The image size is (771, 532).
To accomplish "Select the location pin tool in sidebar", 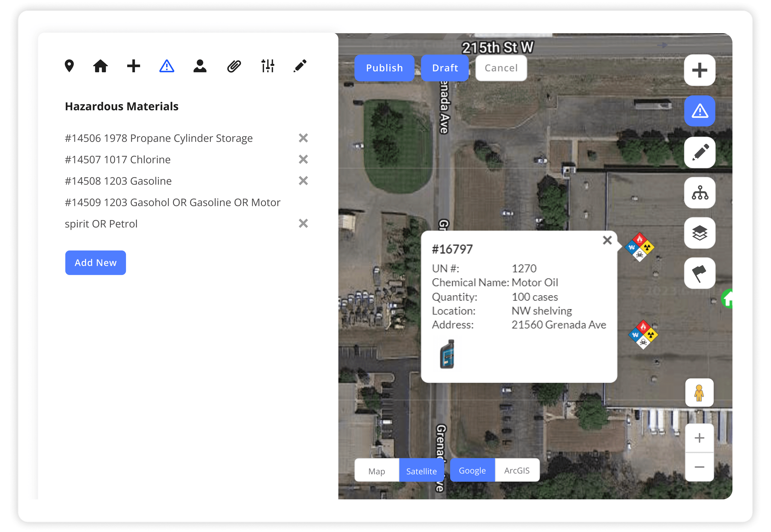I will pyautogui.click(x=69, y=66).
